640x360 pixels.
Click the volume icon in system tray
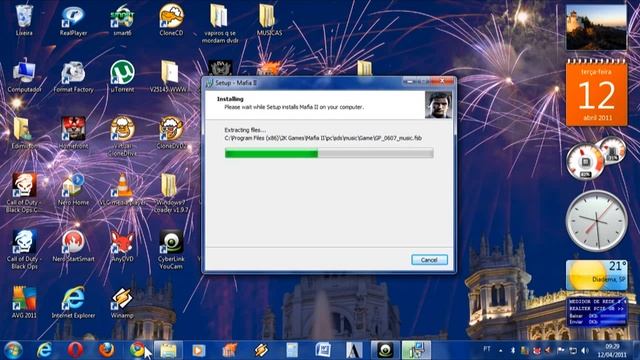(x=585, y=350)
